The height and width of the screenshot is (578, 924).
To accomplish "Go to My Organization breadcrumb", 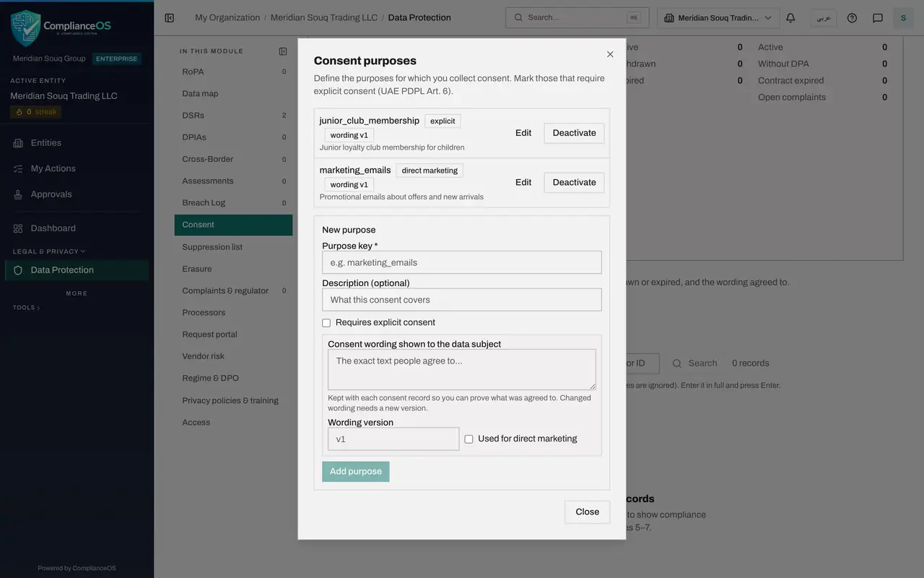I will [x=227, y=18].
